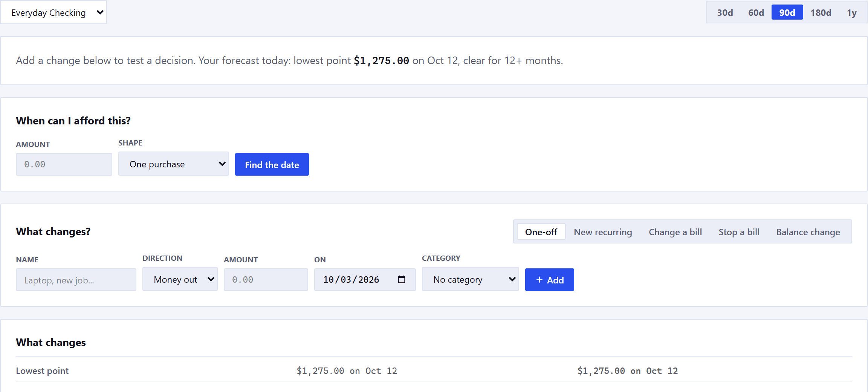Screen dimensions: 868x392
Task: Set forecast range to 180d
Action: (821, 12)
